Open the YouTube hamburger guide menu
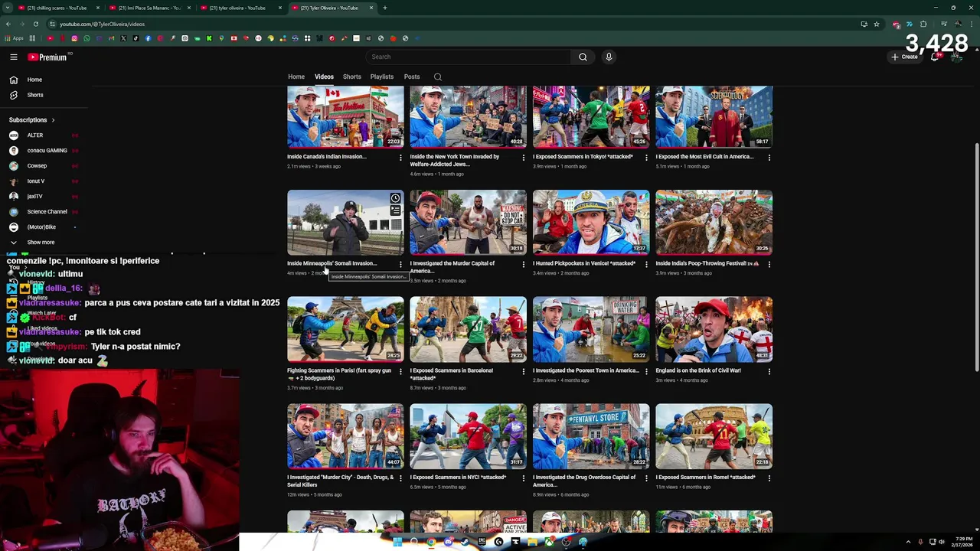Image resolution: width=980 pixels, height=551 pixels. click(13, 57)
